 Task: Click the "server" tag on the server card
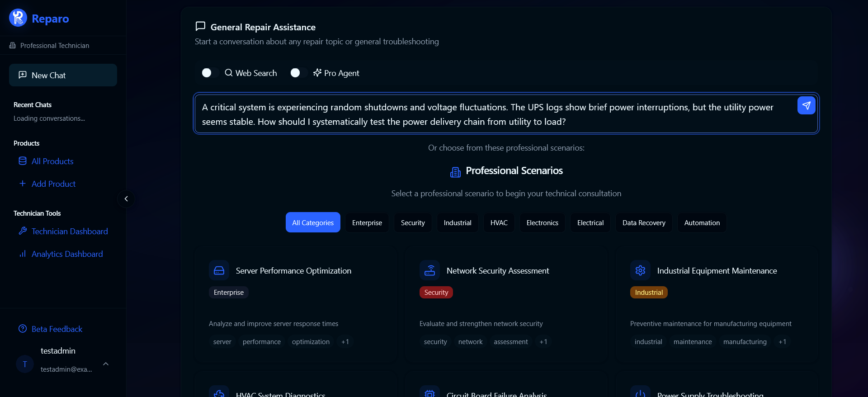(x=222, y=342)
